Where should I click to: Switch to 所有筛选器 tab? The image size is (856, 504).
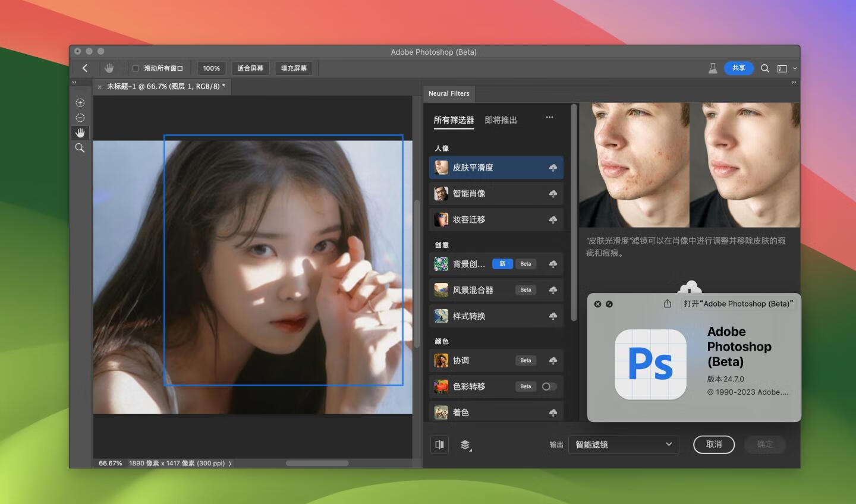pyautogui.click(x=454, y=120)
